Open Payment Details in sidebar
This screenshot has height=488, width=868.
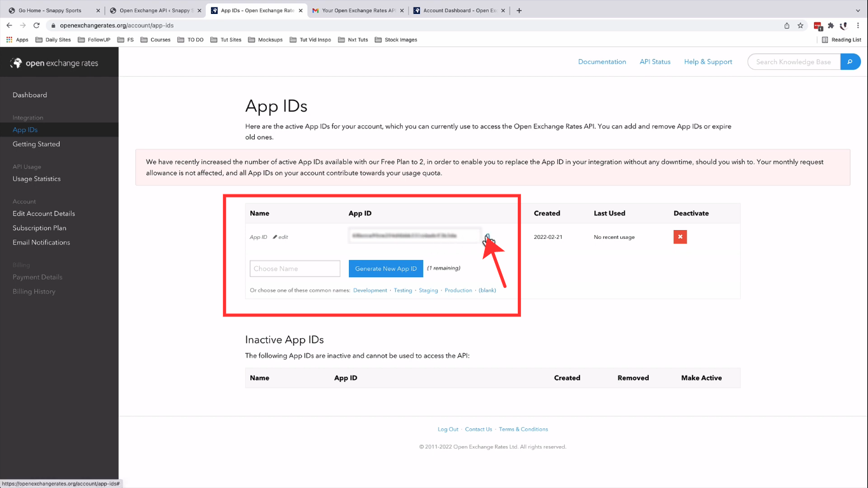coord(37,277)
